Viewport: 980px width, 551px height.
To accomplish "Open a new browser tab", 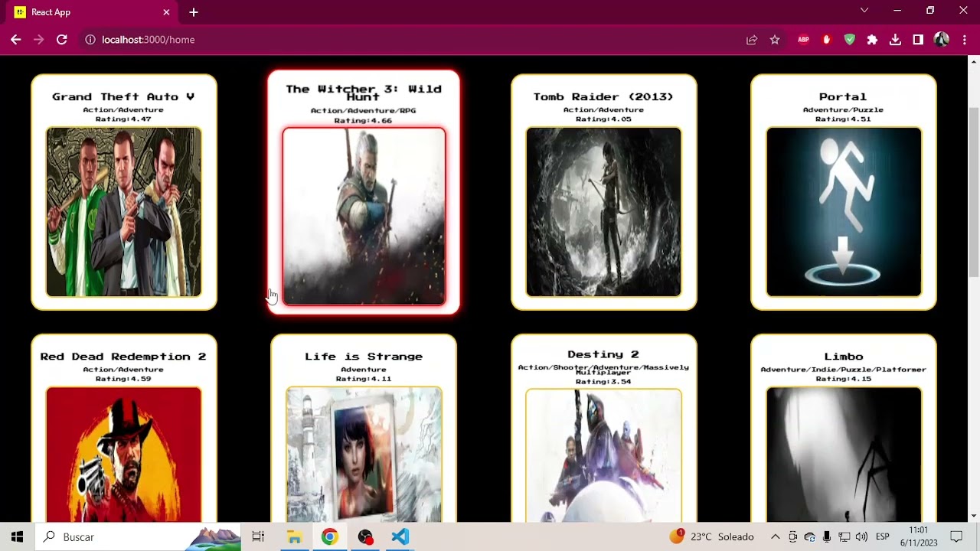I will click(x=194, y=12).
